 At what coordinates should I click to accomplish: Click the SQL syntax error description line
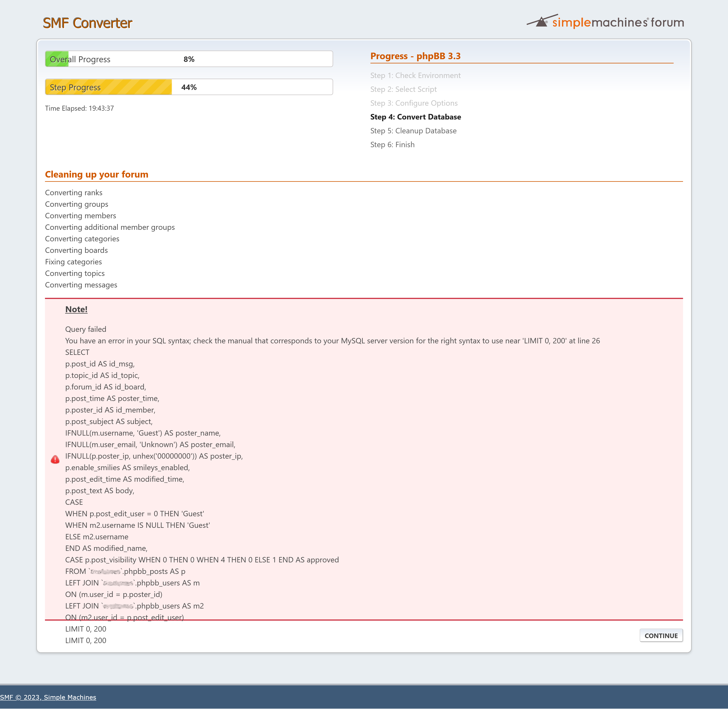(x=333, y=341)
